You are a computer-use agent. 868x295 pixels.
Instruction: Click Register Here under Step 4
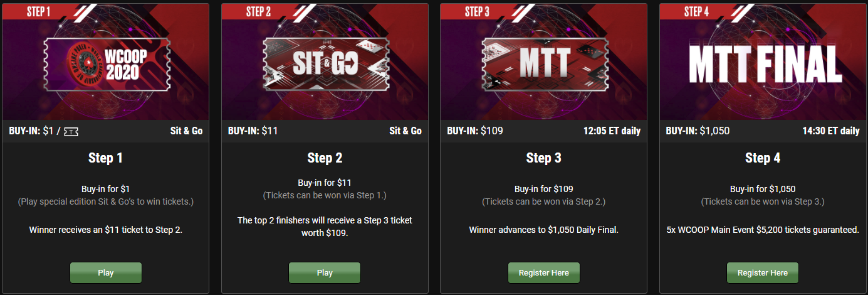[x=763, y=273]
